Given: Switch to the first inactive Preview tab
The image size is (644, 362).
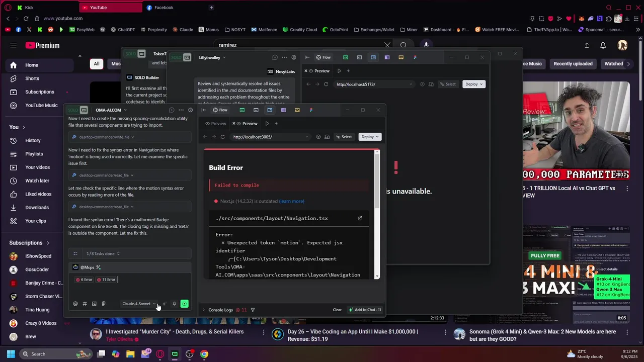Looking at the screenshot, I should pyautogui.click(x=215, y=123).
